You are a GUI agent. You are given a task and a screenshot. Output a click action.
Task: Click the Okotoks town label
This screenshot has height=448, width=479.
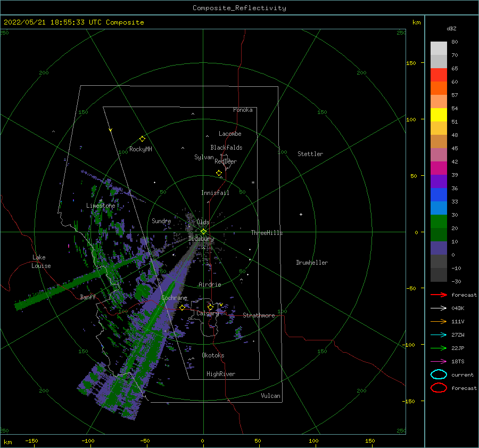[x=213, y=355]
